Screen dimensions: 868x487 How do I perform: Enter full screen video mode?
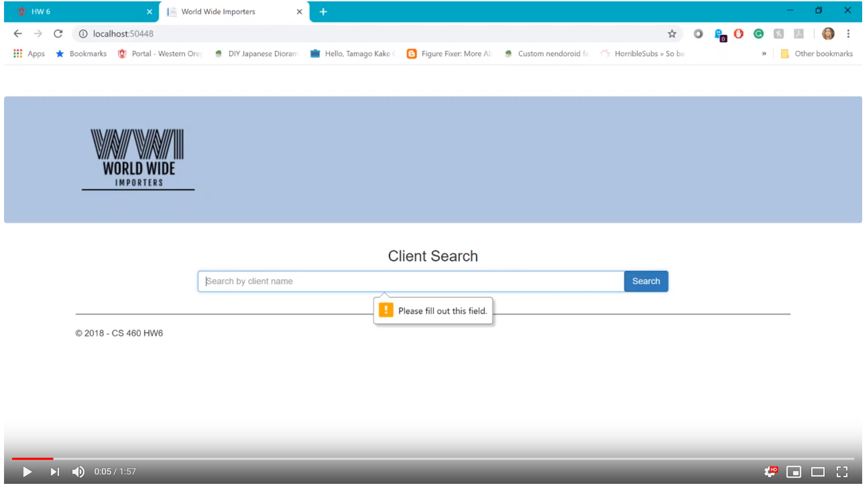click(842, 471)
